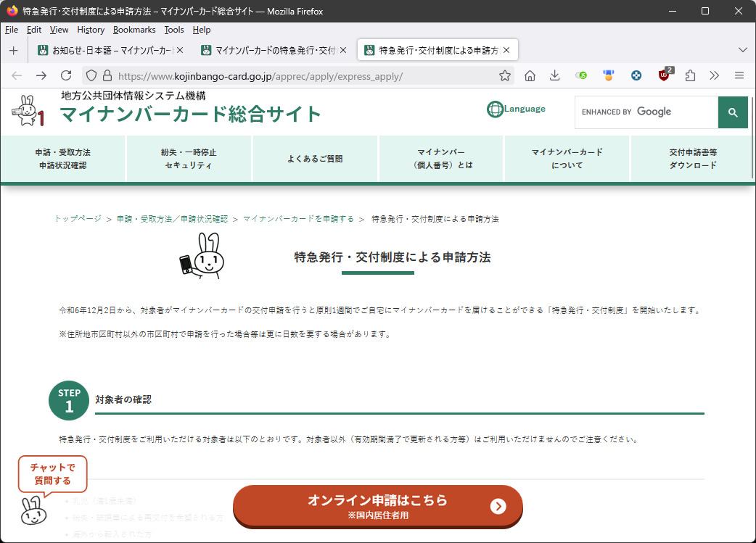The height and width of the screenshot is (543, 756).
Task: Click in the Google search field
Action: 646,112
